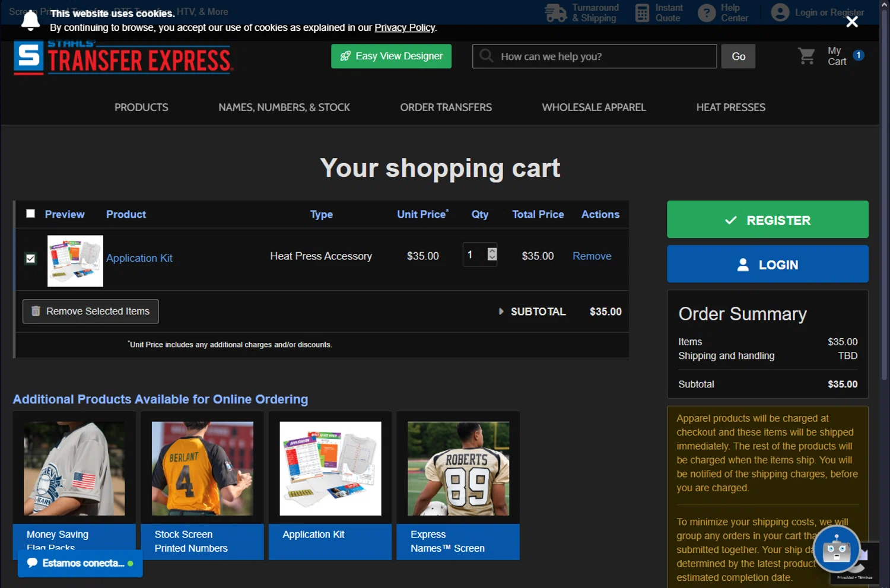Open the Instant Quote calculator icon
Image resolution: width=890 pixels, height=588 pixels.
coord(642,12)
